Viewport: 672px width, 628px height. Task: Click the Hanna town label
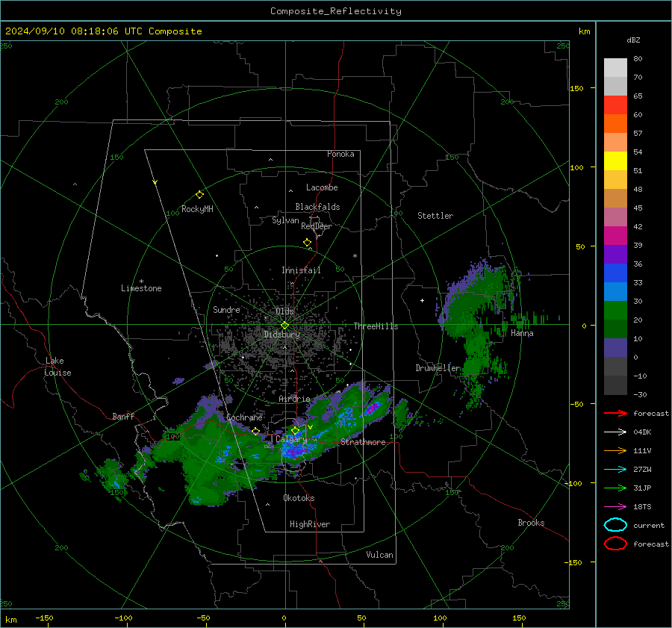(x=522, y=333)
